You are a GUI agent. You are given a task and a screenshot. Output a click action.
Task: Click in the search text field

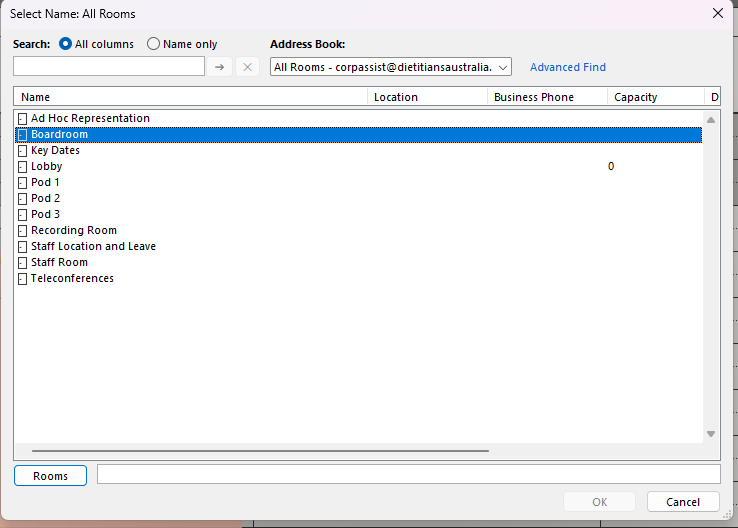[108, 67]
